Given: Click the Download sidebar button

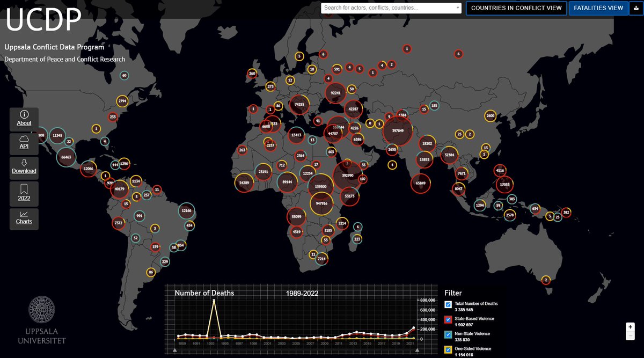Looking at the screenshot, I should pyautogui.click(x=24, y=167).
